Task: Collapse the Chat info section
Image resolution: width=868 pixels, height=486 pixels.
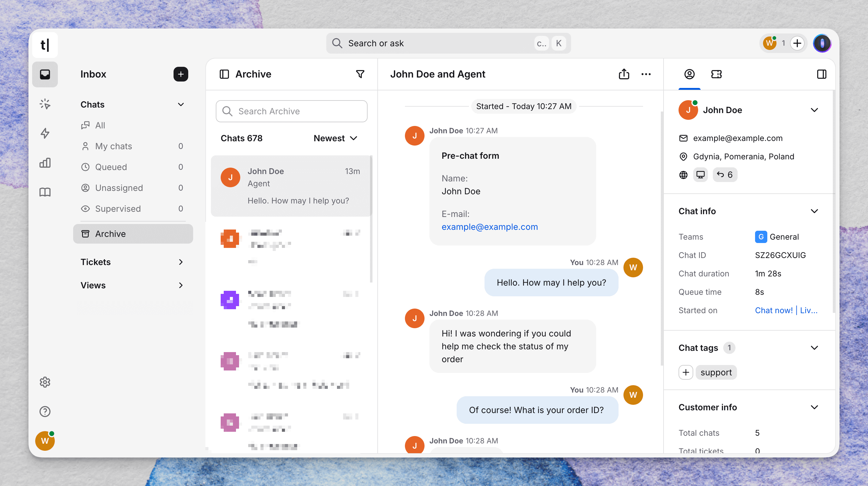Action: point(814,211)
